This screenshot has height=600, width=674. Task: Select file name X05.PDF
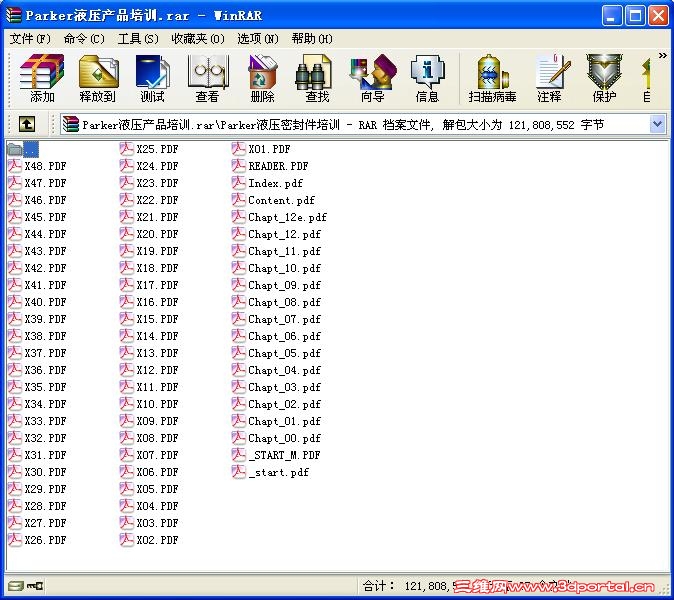[157, 489]
